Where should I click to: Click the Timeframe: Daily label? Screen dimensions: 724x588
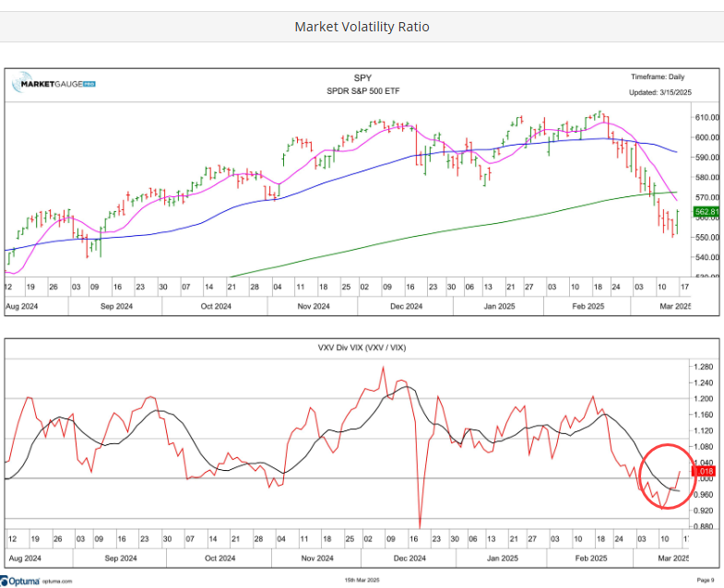[658, 77]
